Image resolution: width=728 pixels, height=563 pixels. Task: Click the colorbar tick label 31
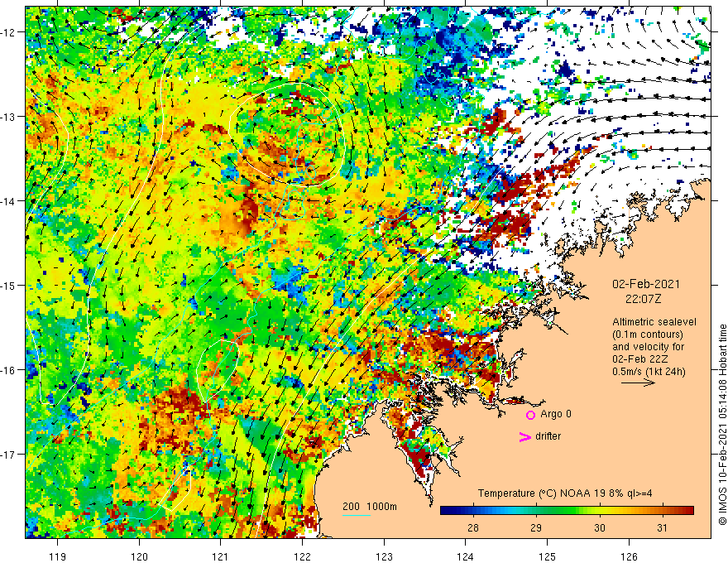tap(663, 528)
